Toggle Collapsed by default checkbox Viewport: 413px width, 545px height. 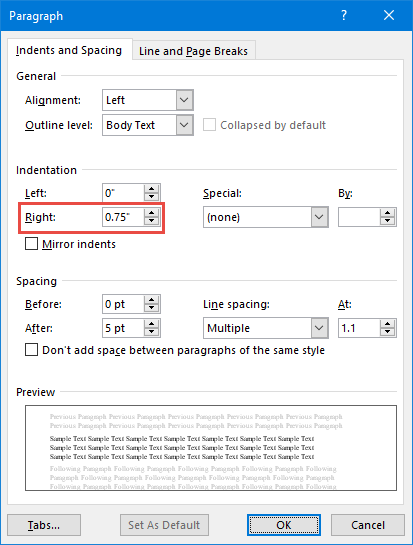(x=209, y=125)
